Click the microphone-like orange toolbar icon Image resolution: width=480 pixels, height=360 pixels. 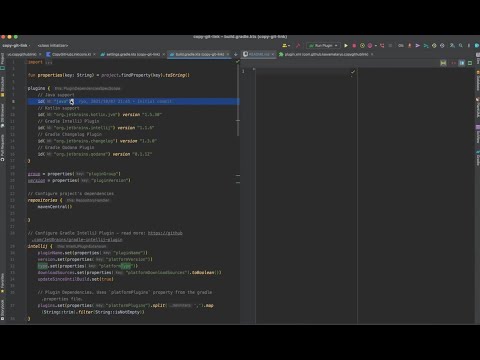tap(410, 45)
